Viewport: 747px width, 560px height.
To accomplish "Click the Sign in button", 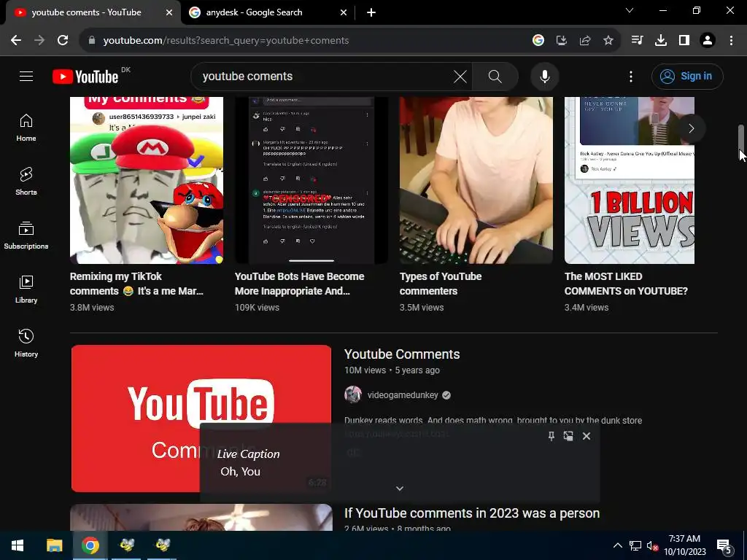I will 687,76.
